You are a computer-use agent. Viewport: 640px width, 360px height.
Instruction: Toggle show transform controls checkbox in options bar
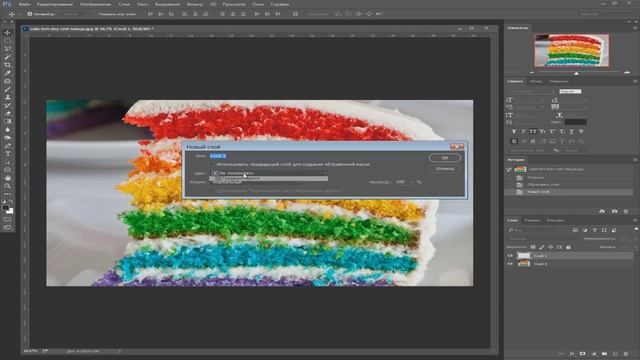95,14
